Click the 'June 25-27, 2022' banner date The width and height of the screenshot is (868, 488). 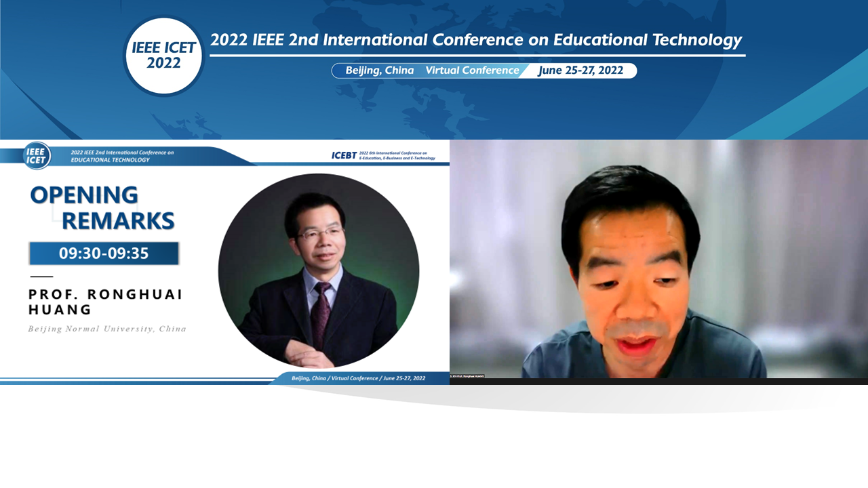click(x=580, y=70)
